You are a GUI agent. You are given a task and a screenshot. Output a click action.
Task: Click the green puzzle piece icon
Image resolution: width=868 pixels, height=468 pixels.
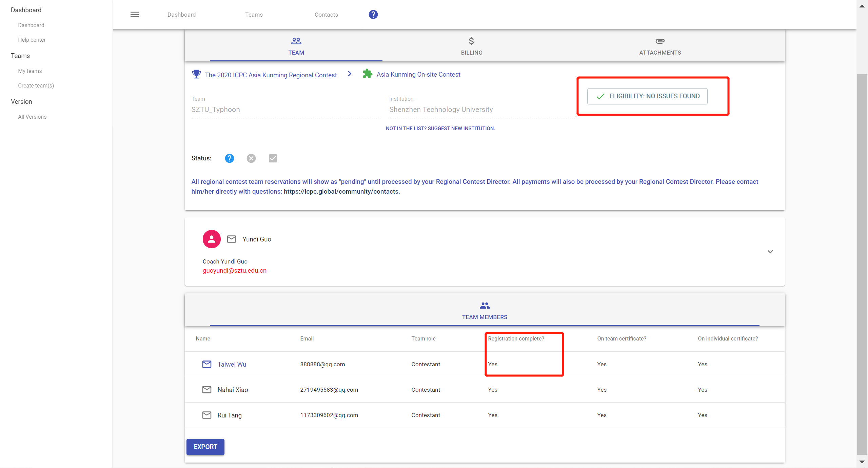click(x=367, y=74)
